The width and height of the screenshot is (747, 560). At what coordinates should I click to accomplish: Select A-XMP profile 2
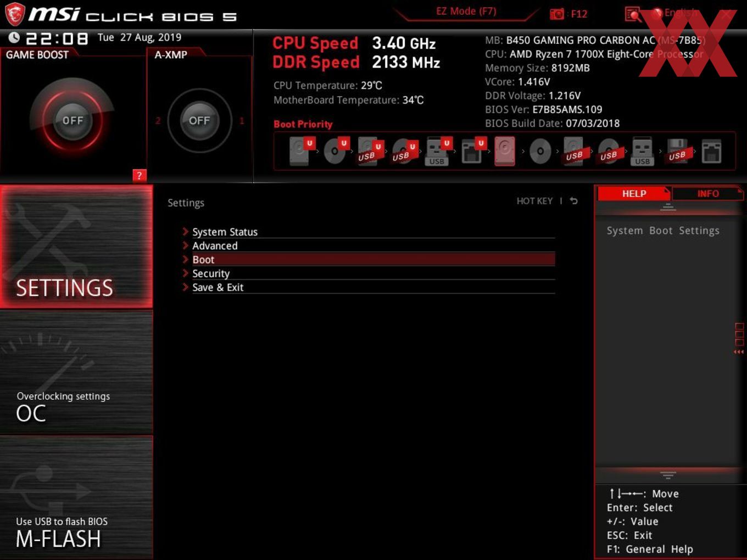point(158,120)
